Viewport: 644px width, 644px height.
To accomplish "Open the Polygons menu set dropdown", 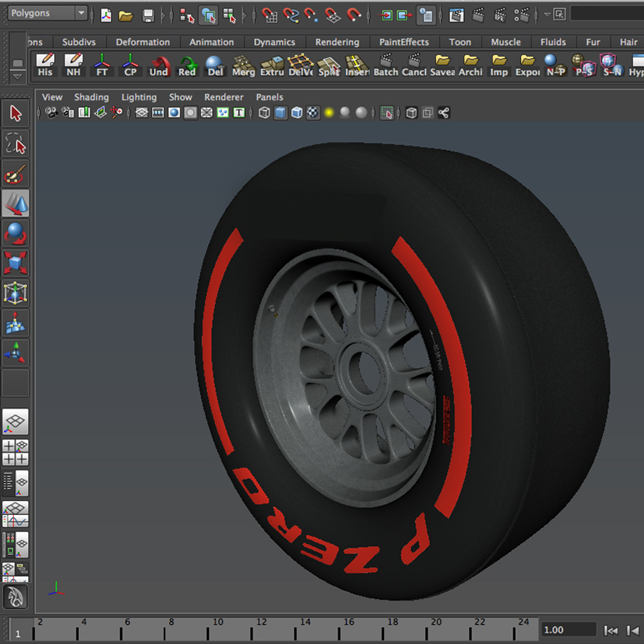I will (48, 13).
